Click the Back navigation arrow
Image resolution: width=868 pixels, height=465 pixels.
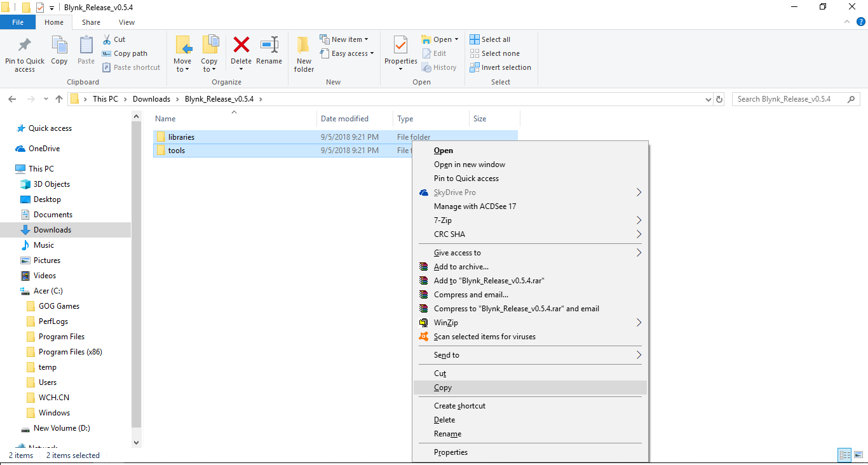pyautogui.click(x=12, y=99)
